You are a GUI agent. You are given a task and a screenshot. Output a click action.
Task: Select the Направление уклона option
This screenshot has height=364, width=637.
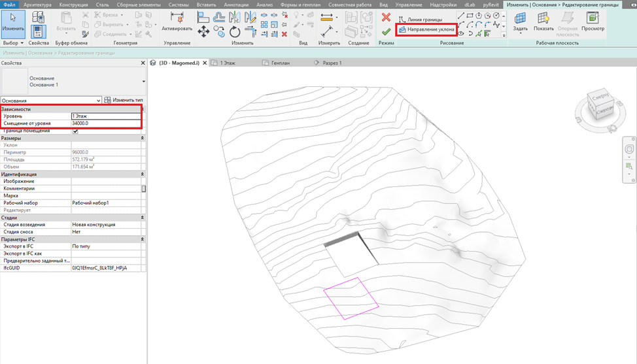click(426, 29)
